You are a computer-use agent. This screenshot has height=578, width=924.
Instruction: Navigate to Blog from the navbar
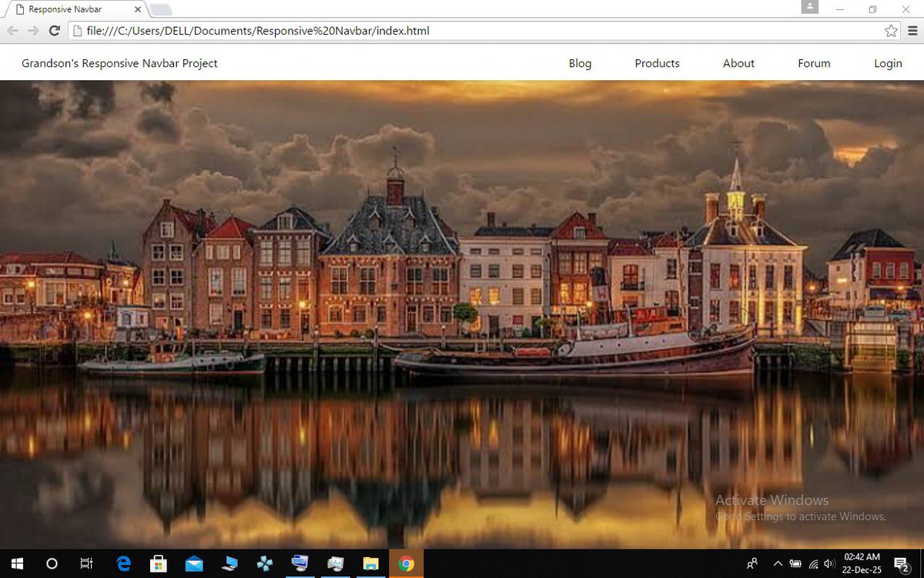(x=580, y=63)
